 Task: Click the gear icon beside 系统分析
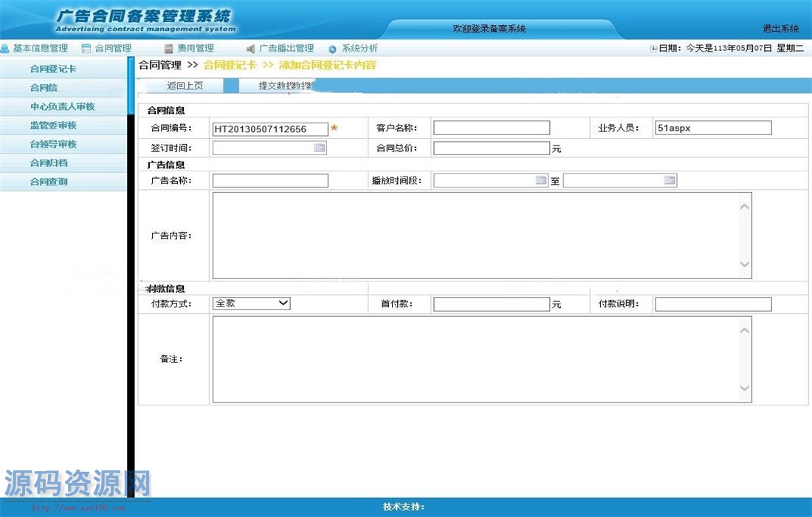tap(332, 49)
